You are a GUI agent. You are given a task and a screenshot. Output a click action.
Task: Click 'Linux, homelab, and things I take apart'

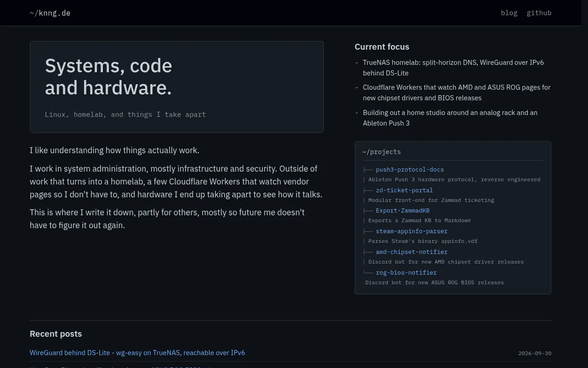(125, 115)
